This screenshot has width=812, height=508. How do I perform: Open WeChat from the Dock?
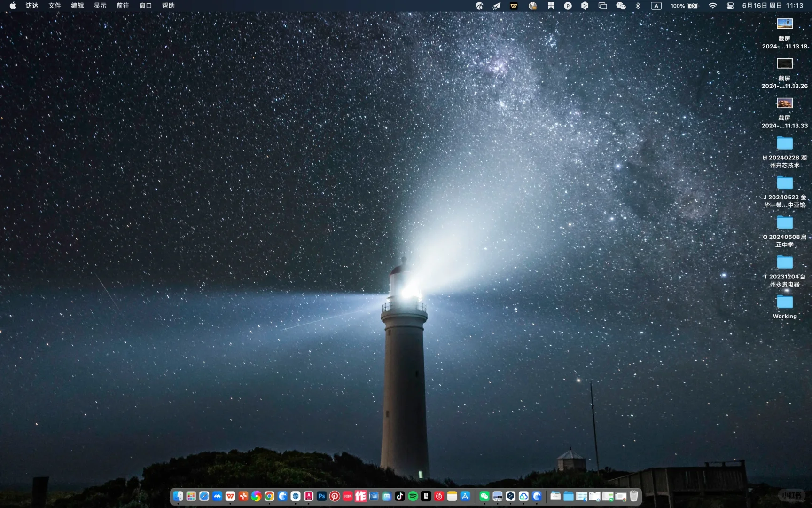pos(484,496)
